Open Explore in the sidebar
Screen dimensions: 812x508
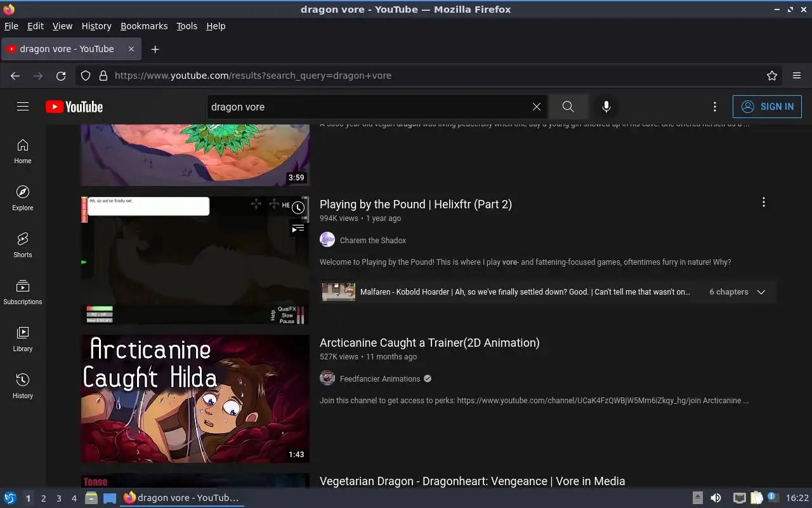pos(23,199)
